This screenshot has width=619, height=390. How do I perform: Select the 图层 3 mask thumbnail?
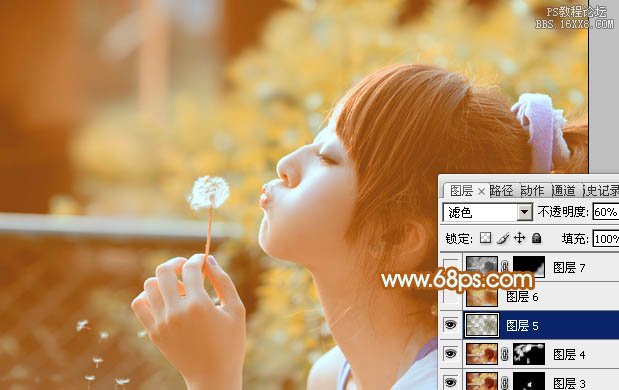click(529, 381)
